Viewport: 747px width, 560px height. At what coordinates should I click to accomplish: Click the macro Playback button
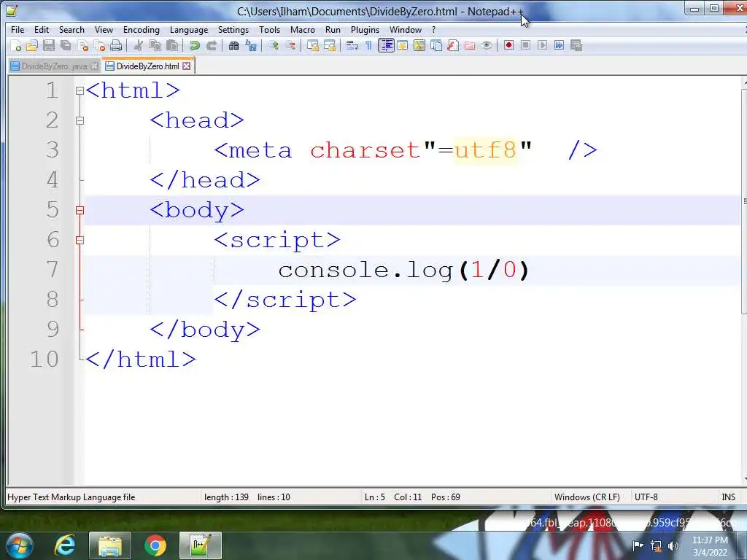(x=542, y=46)
